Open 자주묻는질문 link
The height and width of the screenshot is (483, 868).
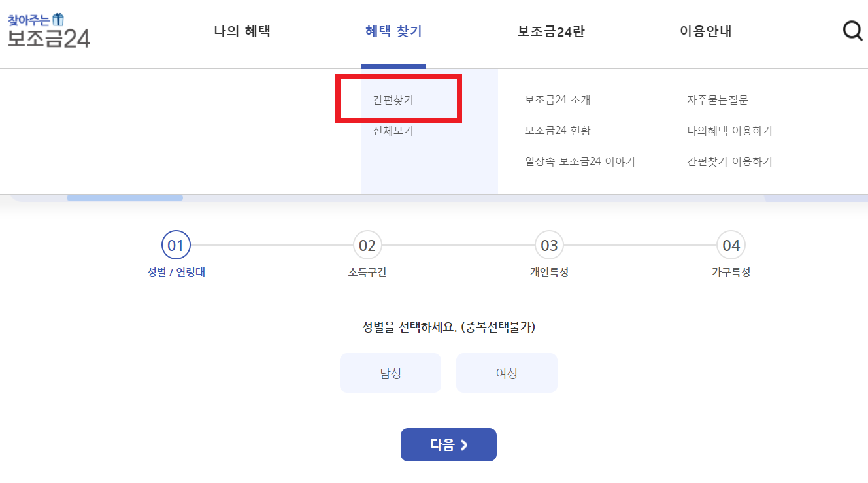(717, 100)
